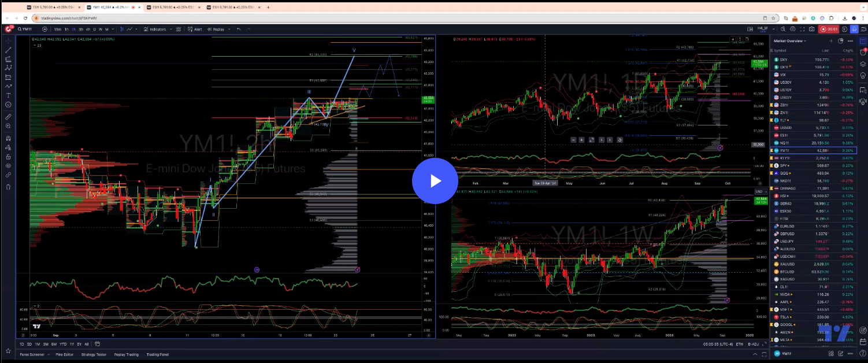Viewport: 868px width, 363px height.
Task: Click the favorites star icon at bottom left
Action: pyautogui.click(x=8, y=350)
